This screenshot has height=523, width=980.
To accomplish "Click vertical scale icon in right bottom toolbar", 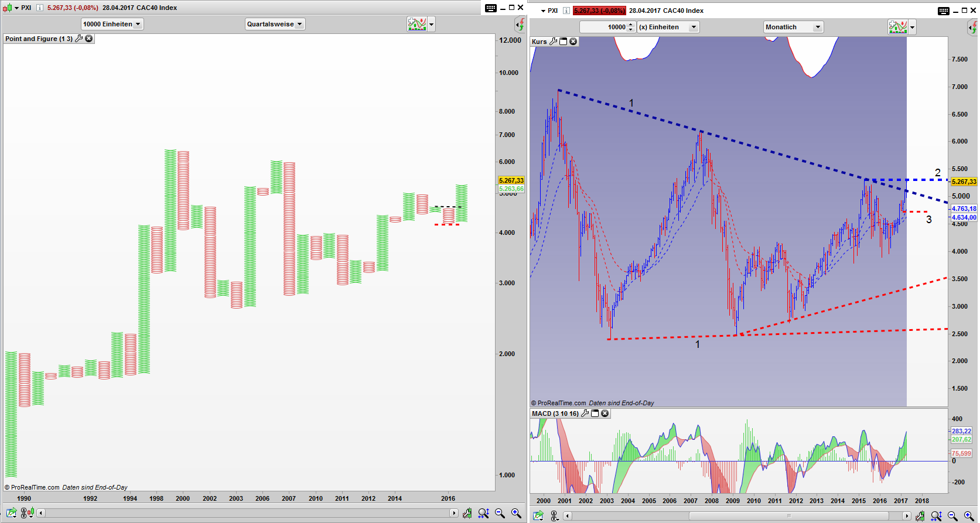I will click(554, 516).
